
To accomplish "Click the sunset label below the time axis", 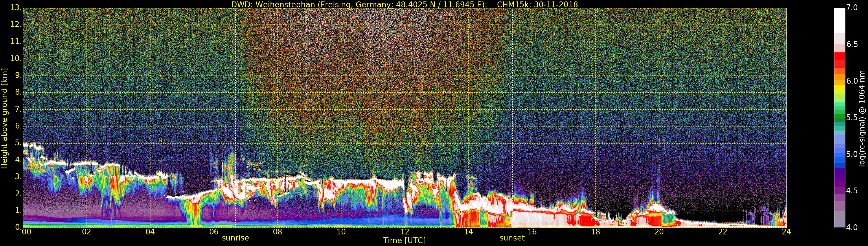I will pyautogui.click(x=512, y=238).
